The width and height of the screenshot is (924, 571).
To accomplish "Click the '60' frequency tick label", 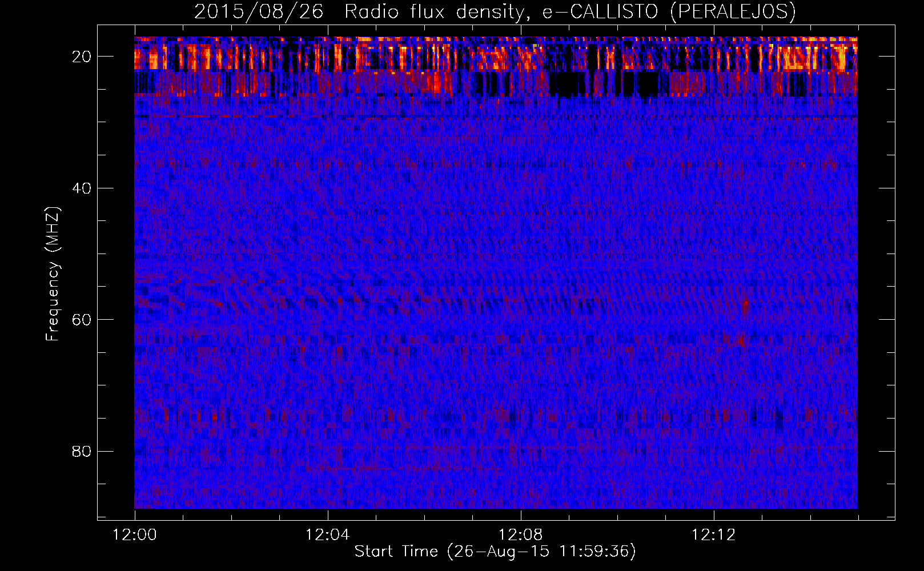I will (x=82, y=319).
